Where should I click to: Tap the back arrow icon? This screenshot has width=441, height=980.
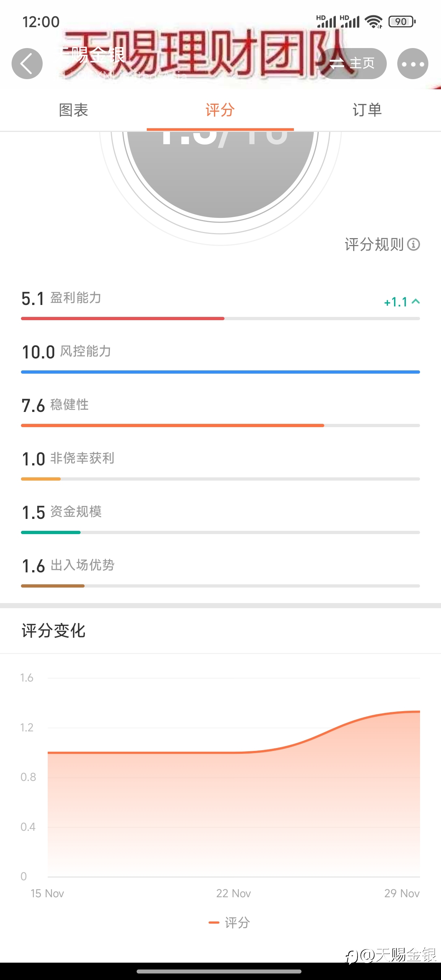pyautogui.click(x=27, y=64)
